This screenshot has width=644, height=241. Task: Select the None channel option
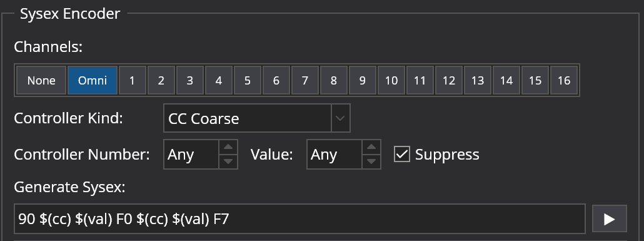coord(41,80)
